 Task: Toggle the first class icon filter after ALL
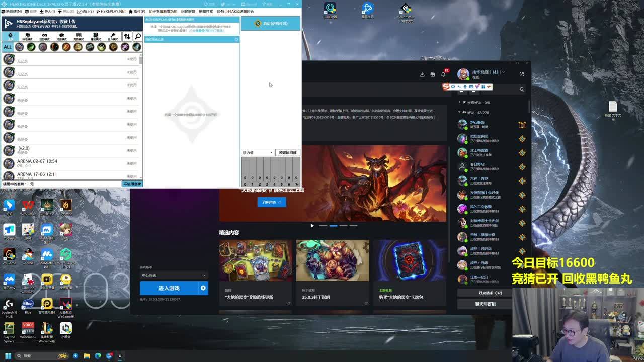(x=19, y=47)
